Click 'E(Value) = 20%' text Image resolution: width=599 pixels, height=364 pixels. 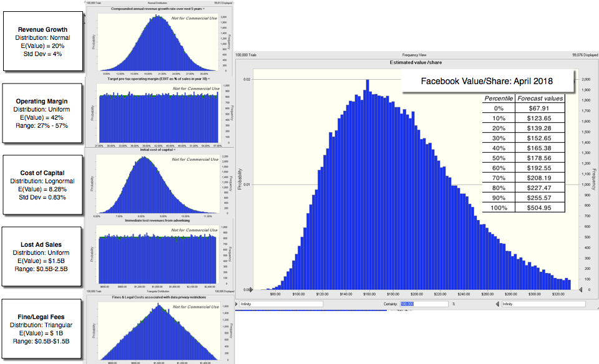point(43,45)
